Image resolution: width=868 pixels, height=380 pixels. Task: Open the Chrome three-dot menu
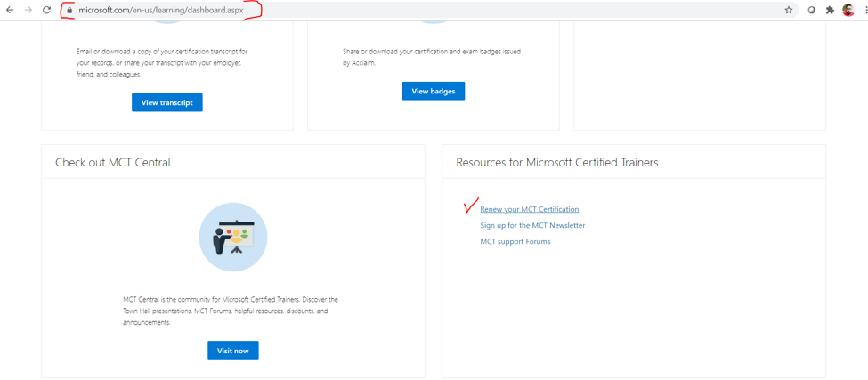[864, 10]
